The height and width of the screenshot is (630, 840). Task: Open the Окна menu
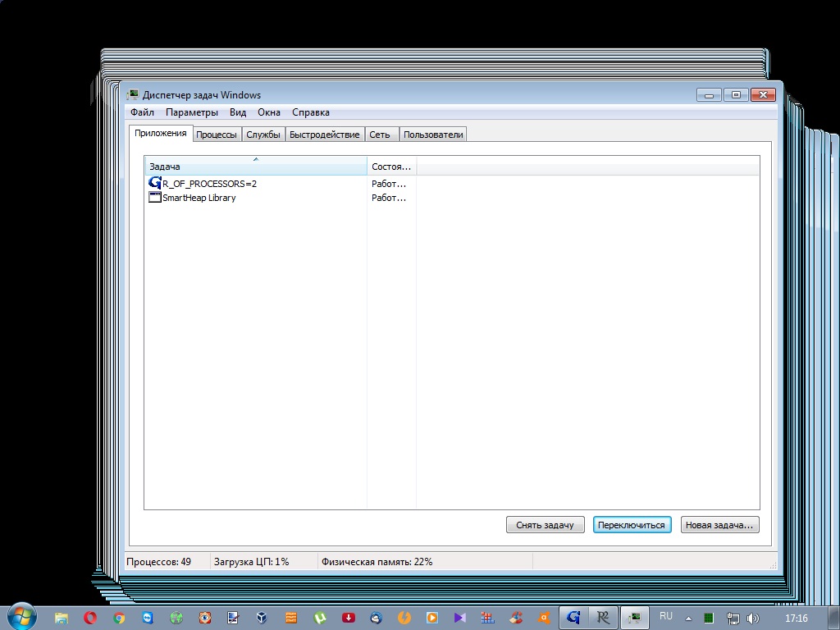269,112
